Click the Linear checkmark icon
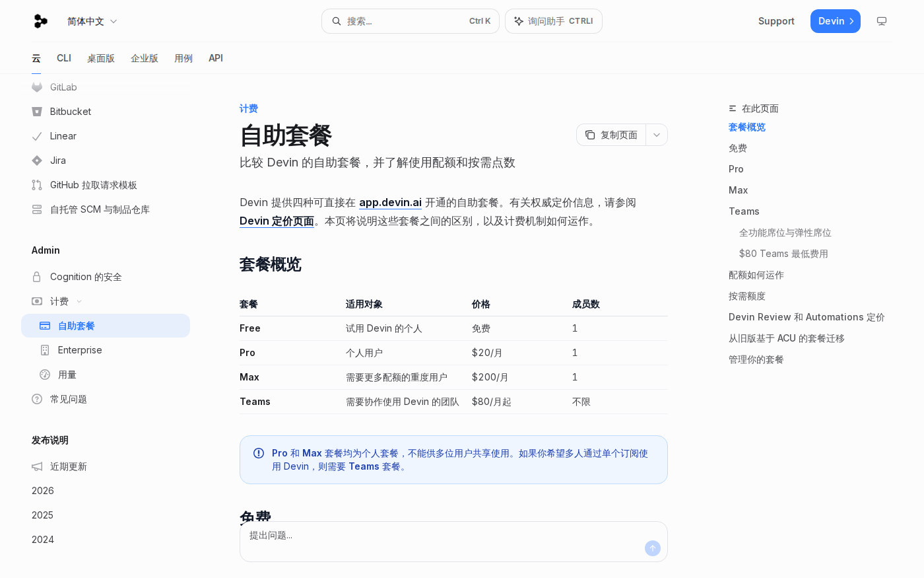The image size is (924, 578). point(37,136)
